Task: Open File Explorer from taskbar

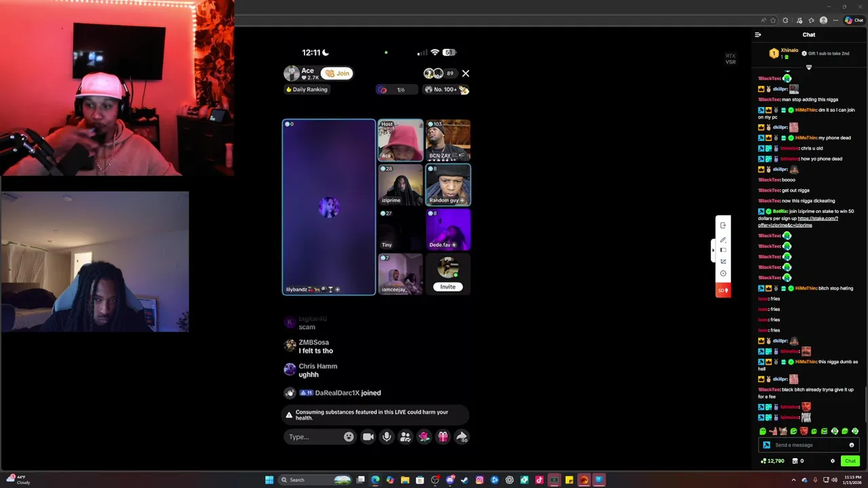Action: coord(405,480)
